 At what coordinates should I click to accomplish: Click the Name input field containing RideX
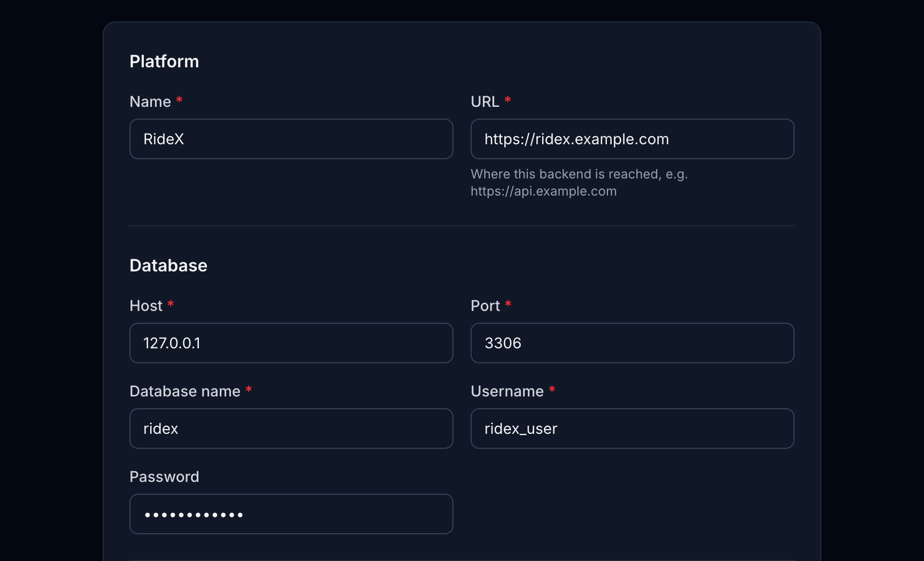coord(291,139)
